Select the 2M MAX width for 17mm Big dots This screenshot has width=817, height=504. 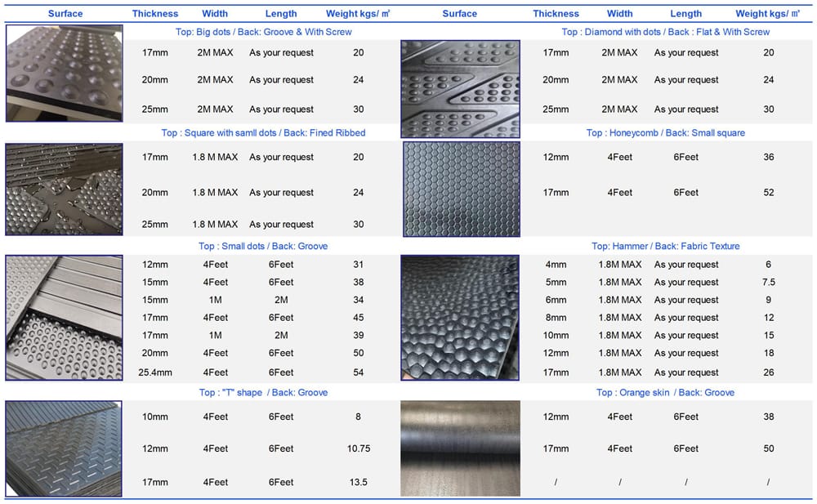tap(215, 52)
